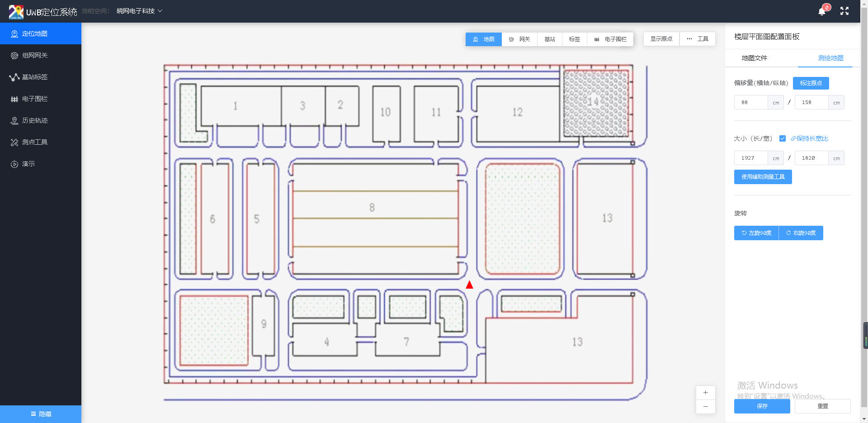Click the notification bell icon
Screen dimensions: 868x423
tap(822, 11)
